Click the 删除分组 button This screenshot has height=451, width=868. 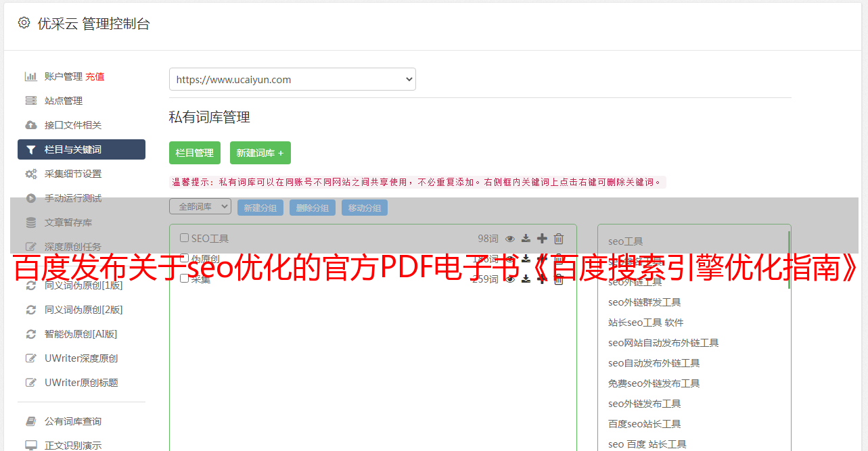[313, 208]
